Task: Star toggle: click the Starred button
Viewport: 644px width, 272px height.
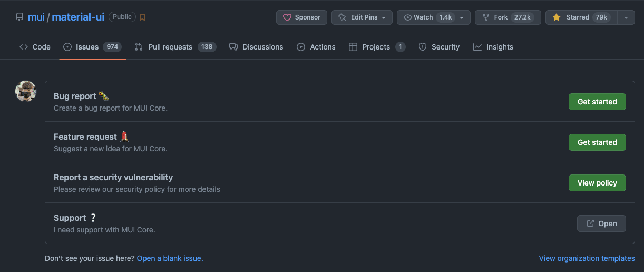Action: [581, 17]
